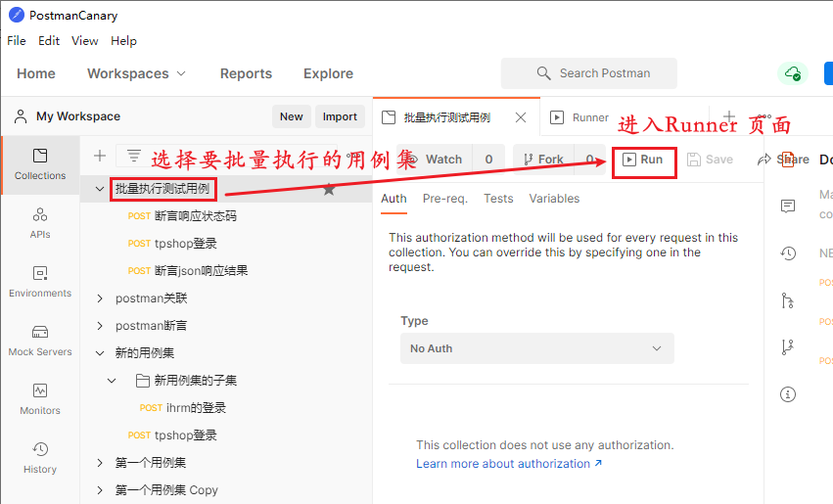Open Learn more about authorization link
833x504 pixels.
coord(509,464)
